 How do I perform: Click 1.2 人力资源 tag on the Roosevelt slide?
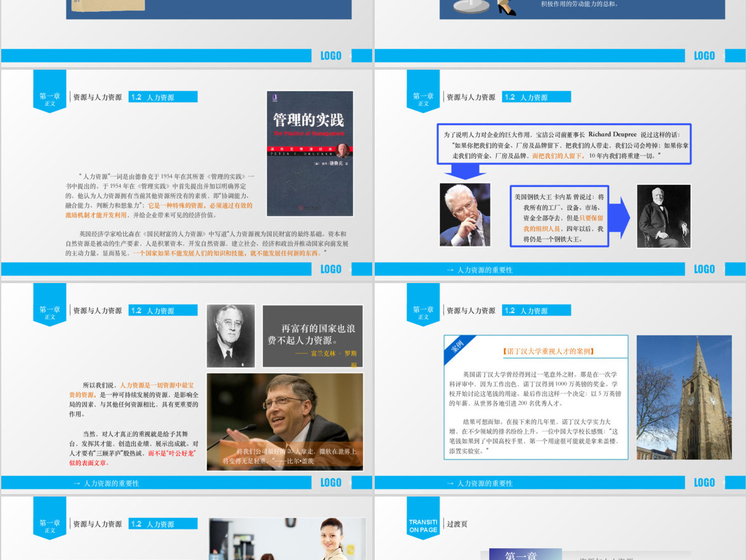coord(163,310)
